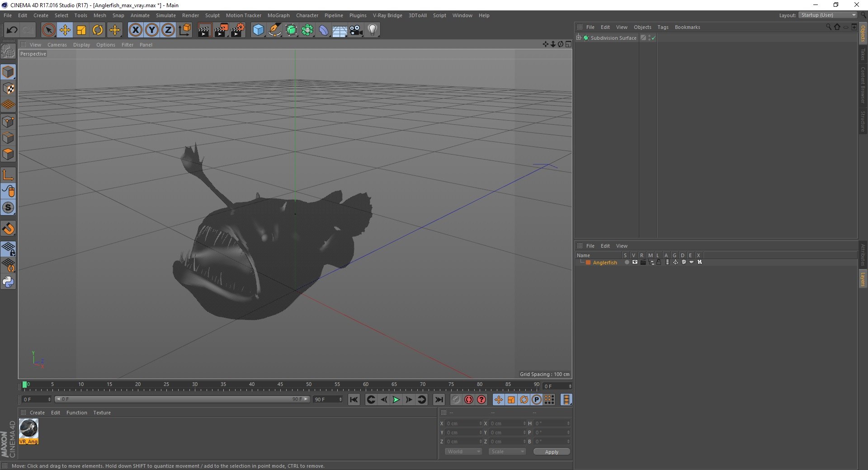Open the Structure side tab

click(863, 121)
